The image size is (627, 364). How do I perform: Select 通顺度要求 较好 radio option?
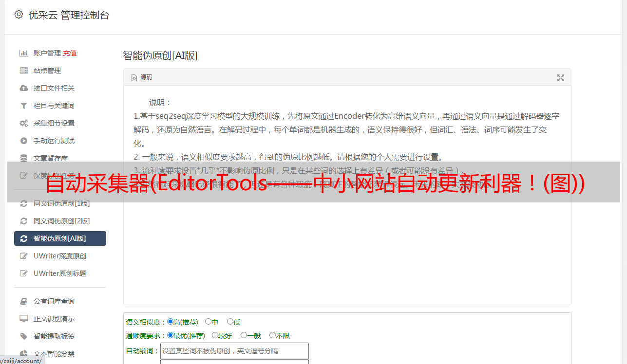215,335
